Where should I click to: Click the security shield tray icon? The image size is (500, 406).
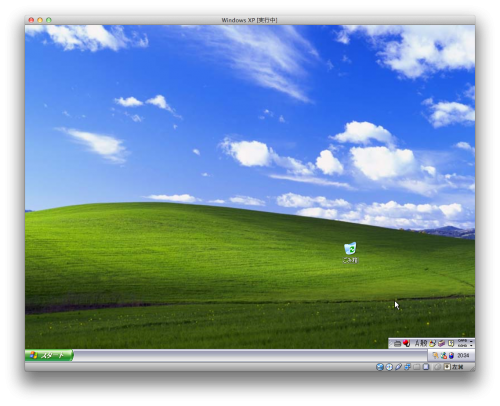point(451,356)
